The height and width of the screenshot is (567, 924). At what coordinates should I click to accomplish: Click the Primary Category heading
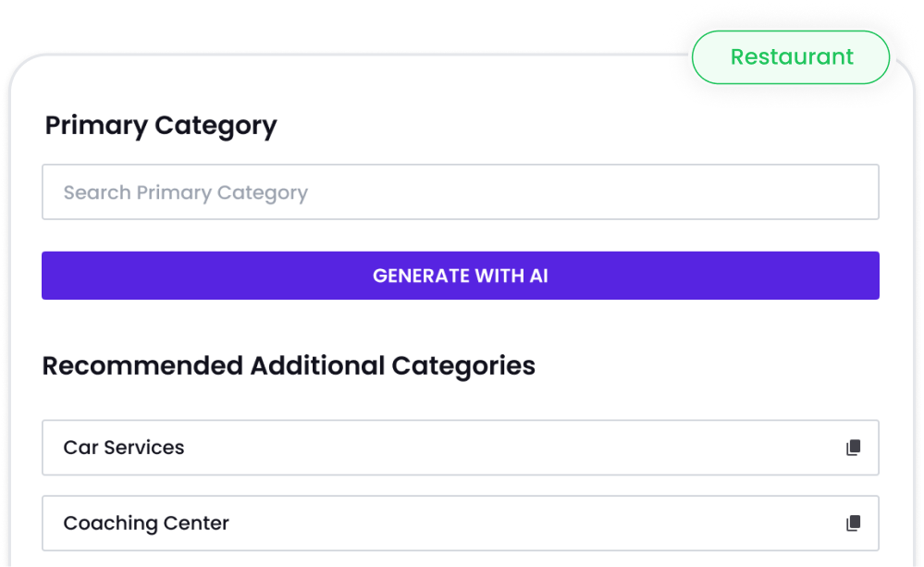pos(161,125)
